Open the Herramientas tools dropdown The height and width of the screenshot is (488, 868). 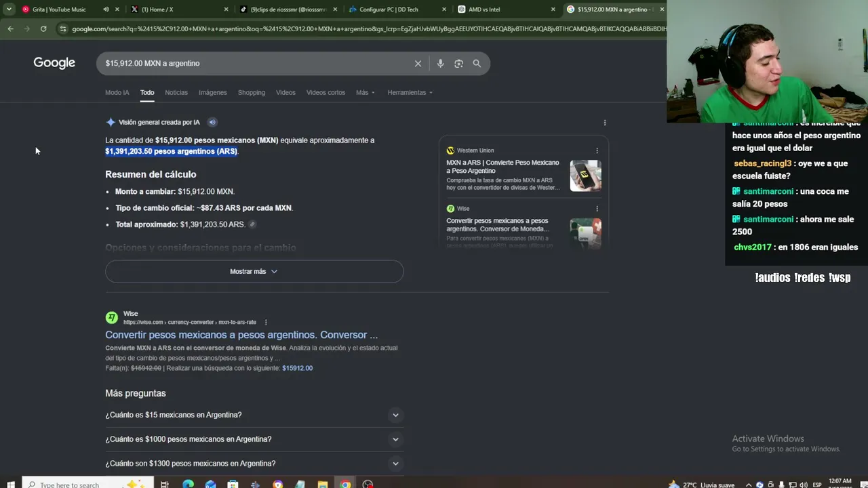tap(410, 93)
